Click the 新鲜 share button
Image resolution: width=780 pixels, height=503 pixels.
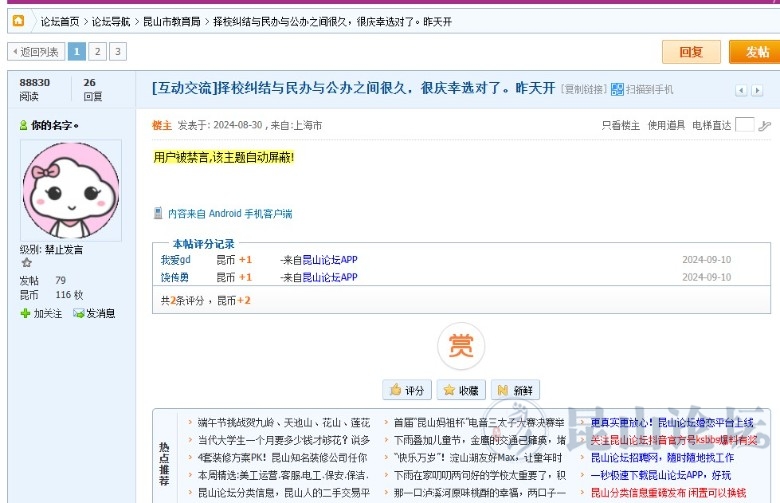(514, 390)
